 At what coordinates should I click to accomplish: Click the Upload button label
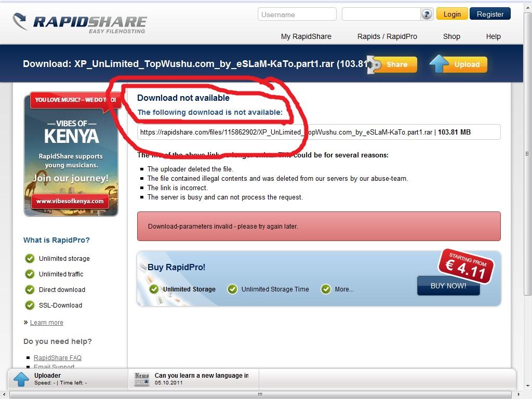(x=467, y=64)
